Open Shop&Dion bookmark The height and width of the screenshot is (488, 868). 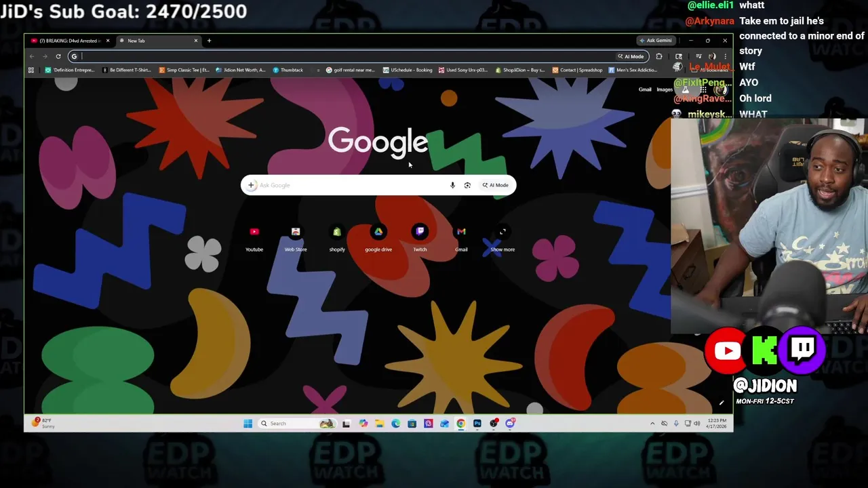pyautogui.click(x=520, y=70)
